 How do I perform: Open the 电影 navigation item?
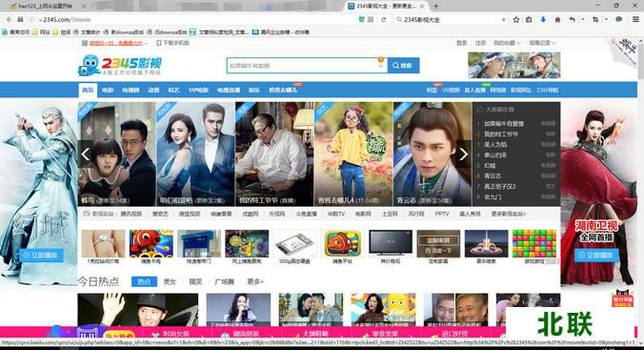[108, 90]
